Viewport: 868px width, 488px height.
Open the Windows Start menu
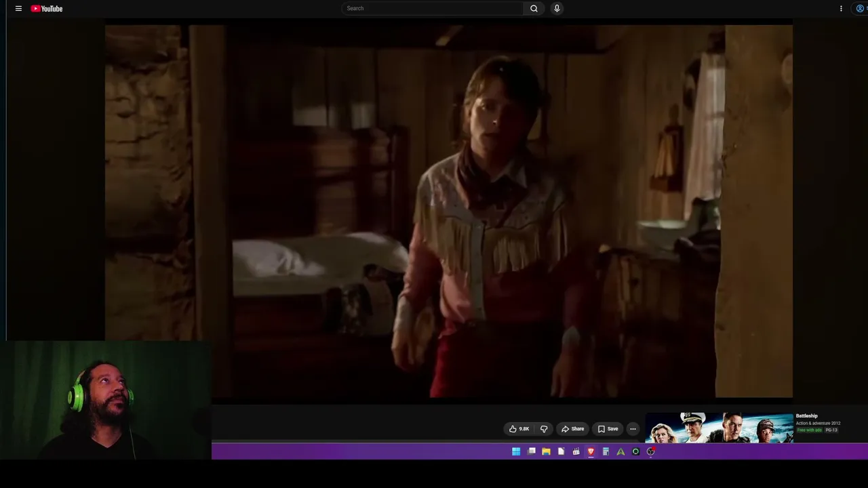pos(516,451)
